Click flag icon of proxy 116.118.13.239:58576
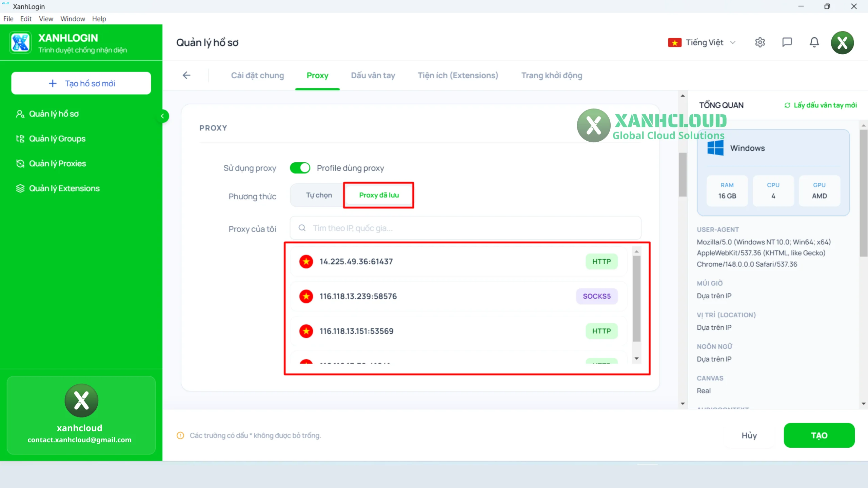 [306, 296]
